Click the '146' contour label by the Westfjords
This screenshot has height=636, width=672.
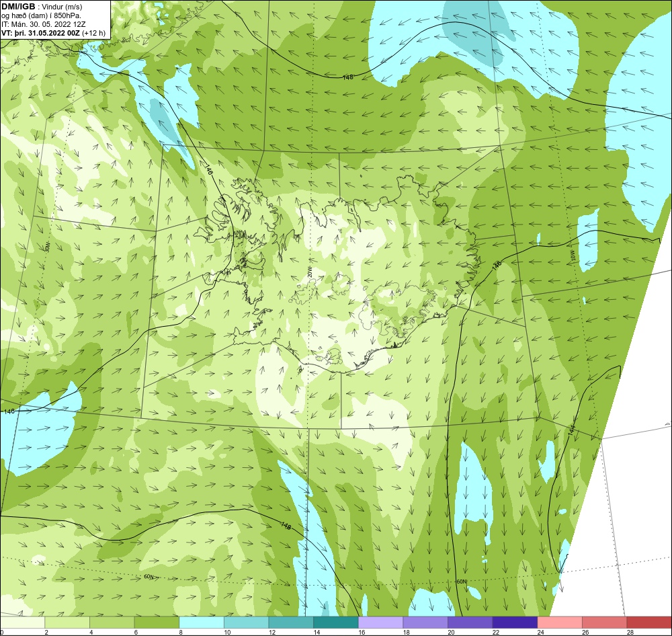tap(209, 169)
